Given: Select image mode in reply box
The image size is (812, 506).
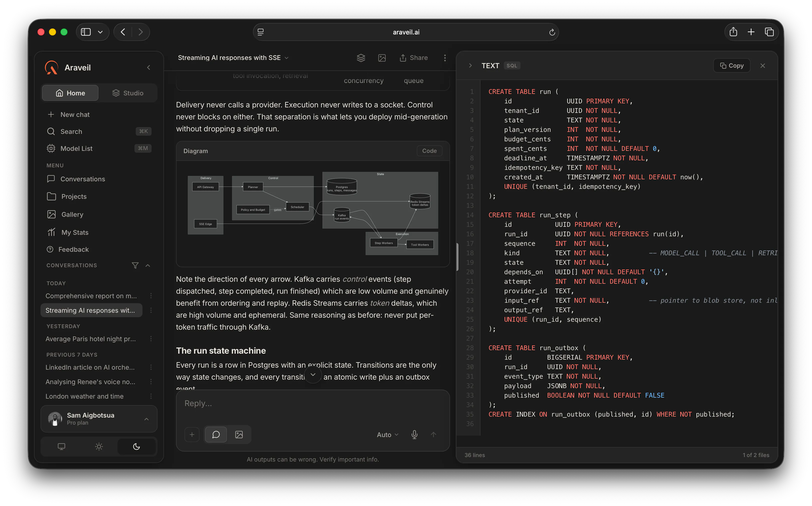Looking at the screenshot, I should point(239,434).
